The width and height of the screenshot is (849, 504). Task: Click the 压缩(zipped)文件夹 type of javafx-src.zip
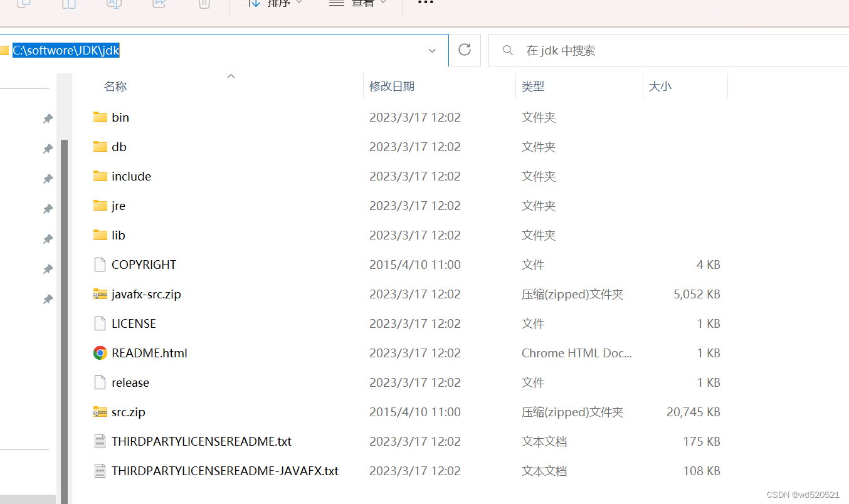(572, 294)
